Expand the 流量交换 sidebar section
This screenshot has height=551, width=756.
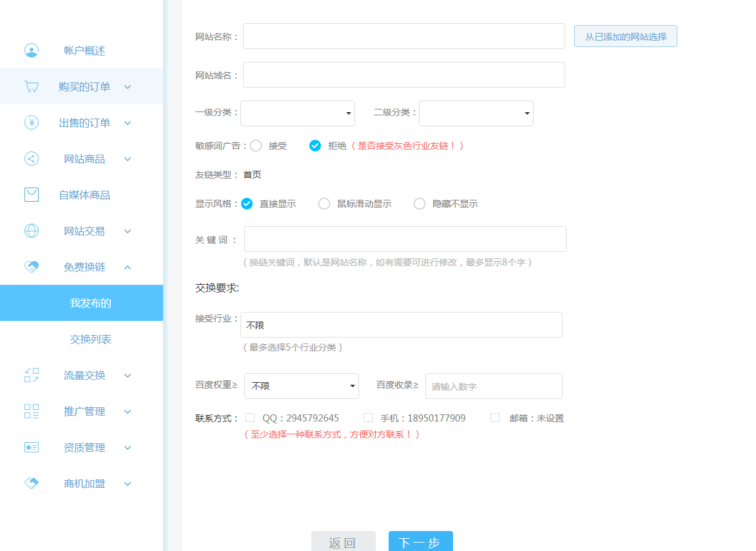[84, 375]
